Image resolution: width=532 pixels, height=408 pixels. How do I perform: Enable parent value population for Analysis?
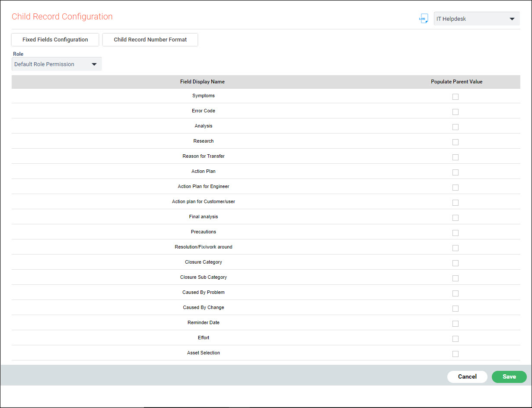[455, 127]
